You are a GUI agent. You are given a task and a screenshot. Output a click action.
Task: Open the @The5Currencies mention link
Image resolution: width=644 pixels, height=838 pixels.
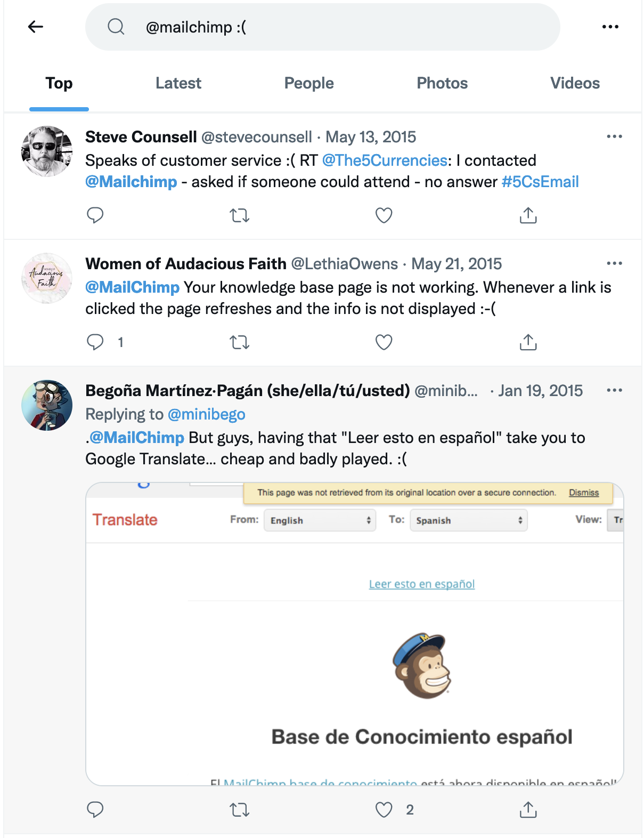pyautogui.click(x=385, y=160)
